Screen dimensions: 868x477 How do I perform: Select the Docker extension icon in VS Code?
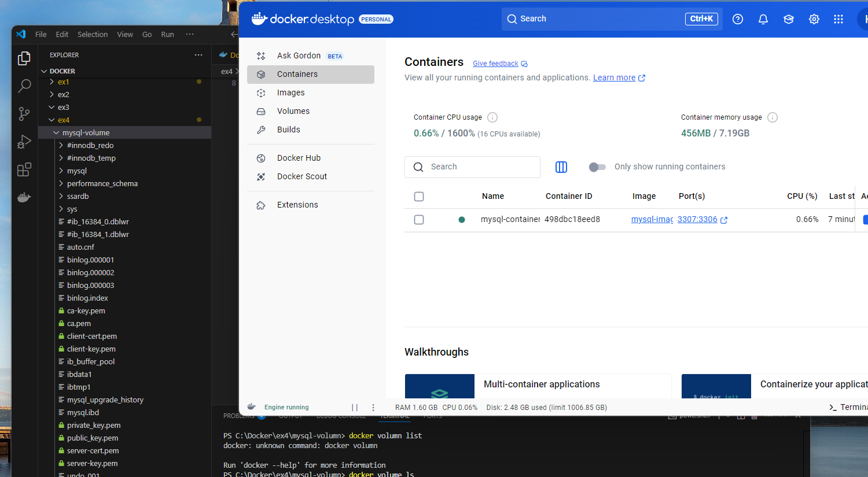(x=24, y=197)
